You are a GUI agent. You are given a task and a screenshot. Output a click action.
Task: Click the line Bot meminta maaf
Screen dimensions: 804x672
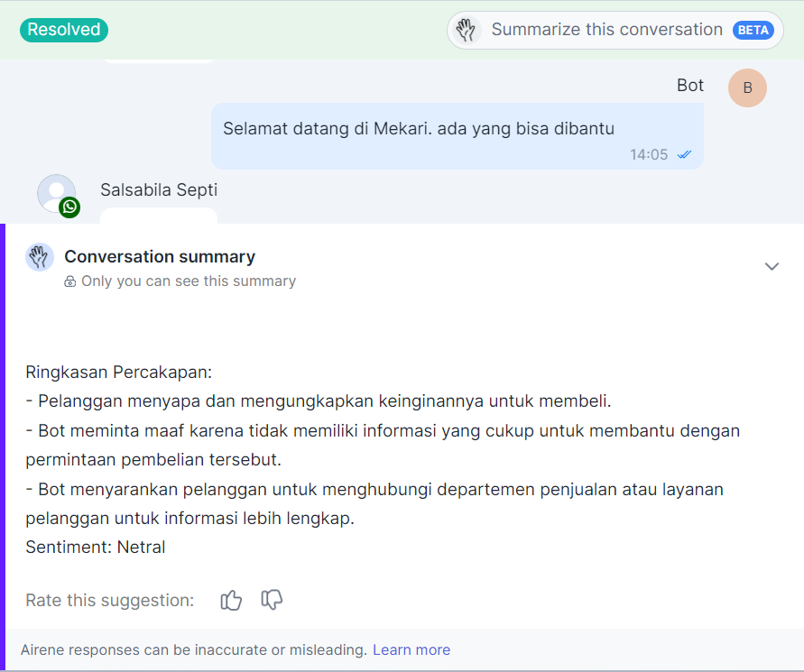(x=383, y=445)
